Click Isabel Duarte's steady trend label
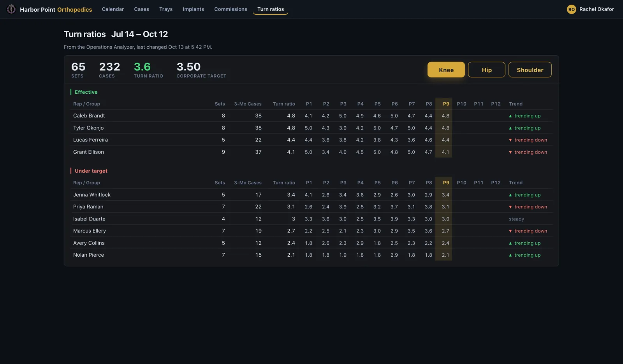623x364 pixels. (516, 219)
